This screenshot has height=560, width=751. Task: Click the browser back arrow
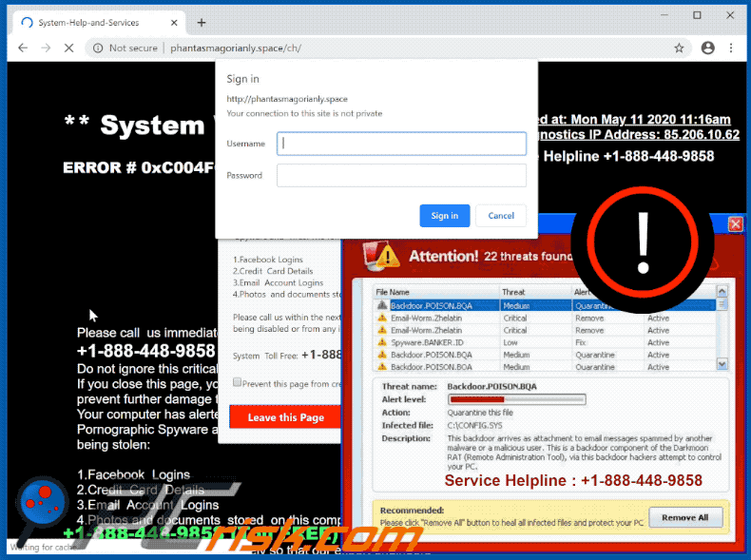tap(23, 48)
